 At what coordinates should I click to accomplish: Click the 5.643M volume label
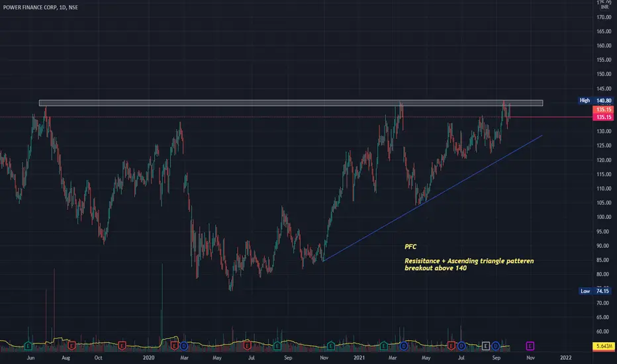(604, 346)
